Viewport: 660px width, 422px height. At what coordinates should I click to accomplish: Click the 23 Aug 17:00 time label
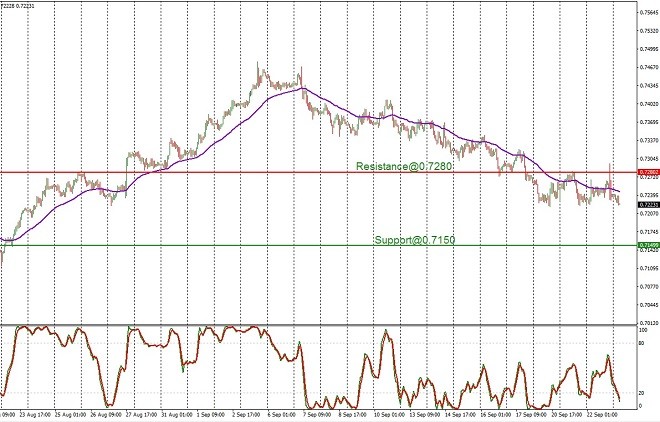tap(36, 414)
